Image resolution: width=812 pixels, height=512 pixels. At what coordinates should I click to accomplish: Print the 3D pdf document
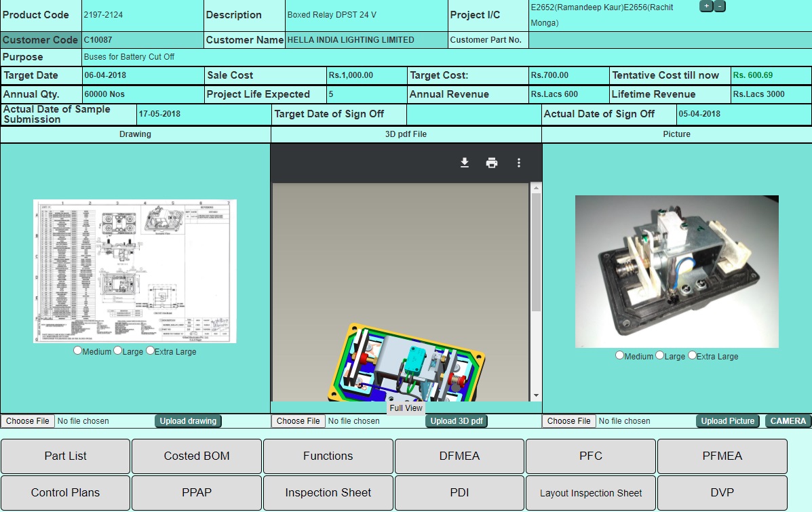pos(492,163)
